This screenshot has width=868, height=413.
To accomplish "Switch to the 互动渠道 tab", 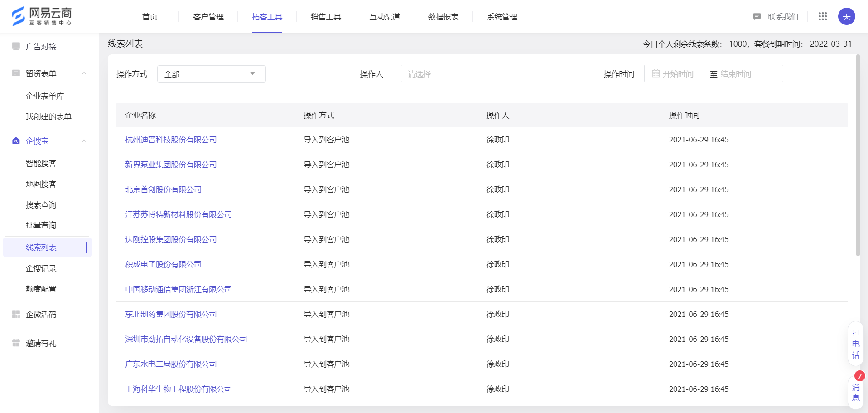I will click(385, 17).
